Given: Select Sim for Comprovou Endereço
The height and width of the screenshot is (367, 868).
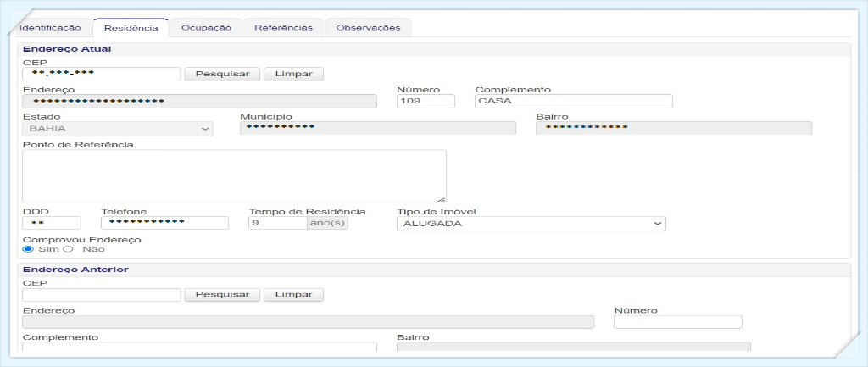Looking at the screenshot, I should click(28, 249).
